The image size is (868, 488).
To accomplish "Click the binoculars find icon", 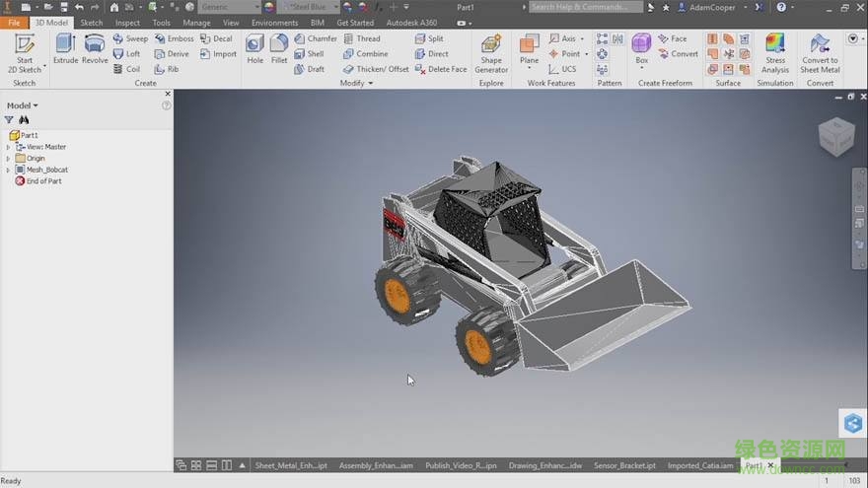I will pos(24,119).
